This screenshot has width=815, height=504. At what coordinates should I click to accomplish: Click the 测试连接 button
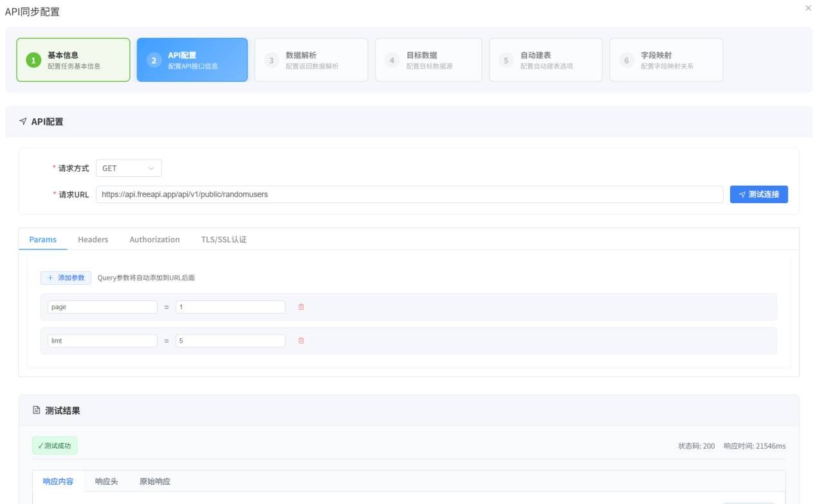click(x=759, y=194)
